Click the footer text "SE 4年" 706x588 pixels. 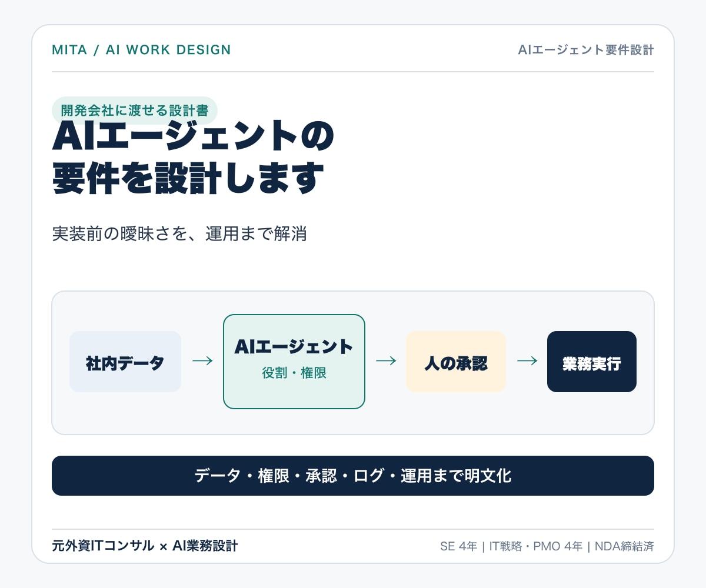point(458,546)
